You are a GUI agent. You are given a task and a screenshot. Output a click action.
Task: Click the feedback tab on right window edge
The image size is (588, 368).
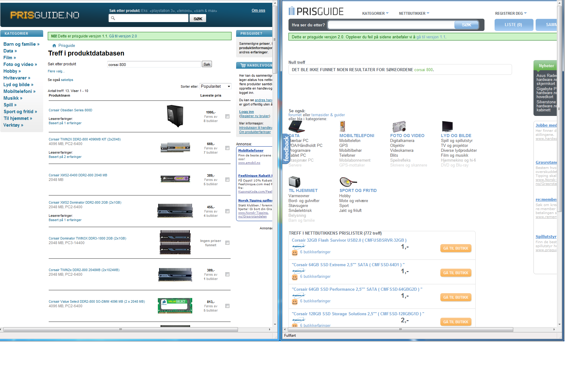[x=286, y=149]
